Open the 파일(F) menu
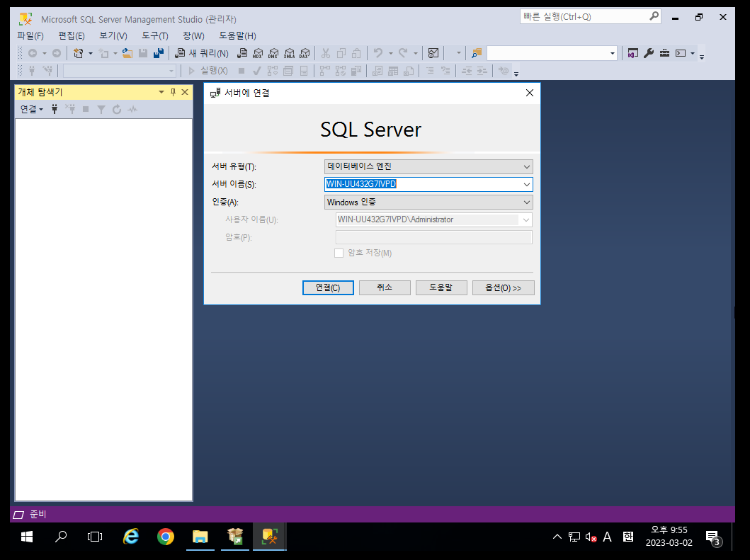 tap(30, 36)
